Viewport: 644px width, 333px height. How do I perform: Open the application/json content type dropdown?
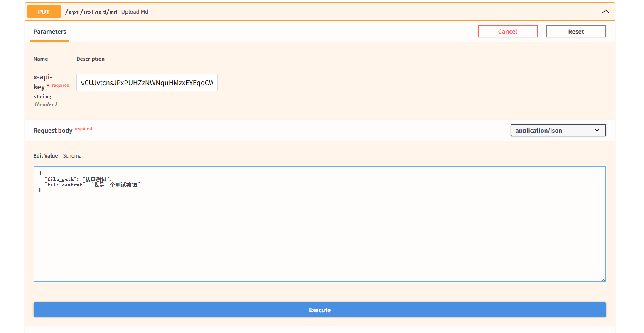[558, 130]
